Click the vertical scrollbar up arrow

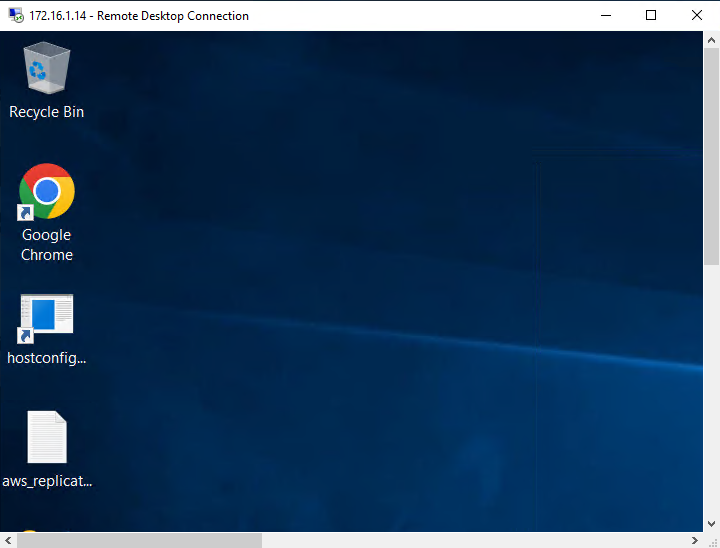711,40
